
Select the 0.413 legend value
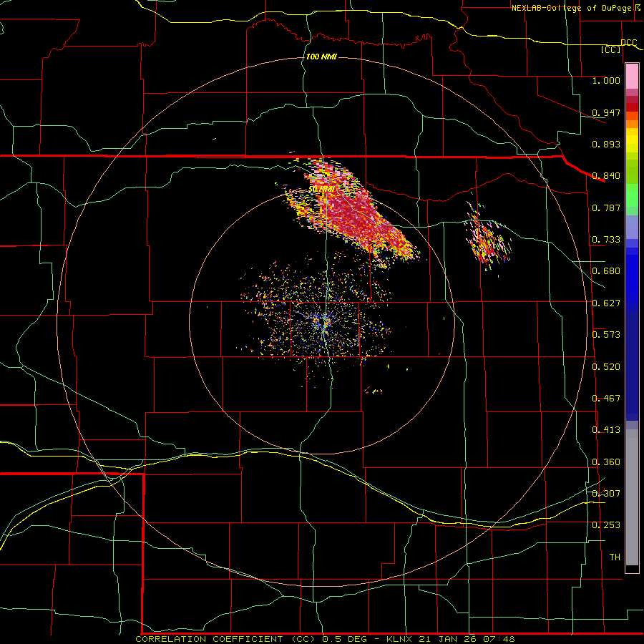[x=606, y=430]
